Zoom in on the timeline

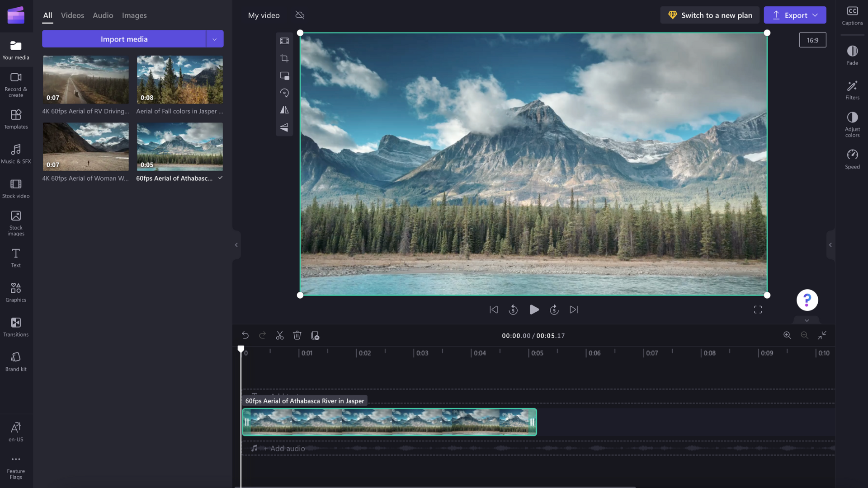tap(787, 335)
